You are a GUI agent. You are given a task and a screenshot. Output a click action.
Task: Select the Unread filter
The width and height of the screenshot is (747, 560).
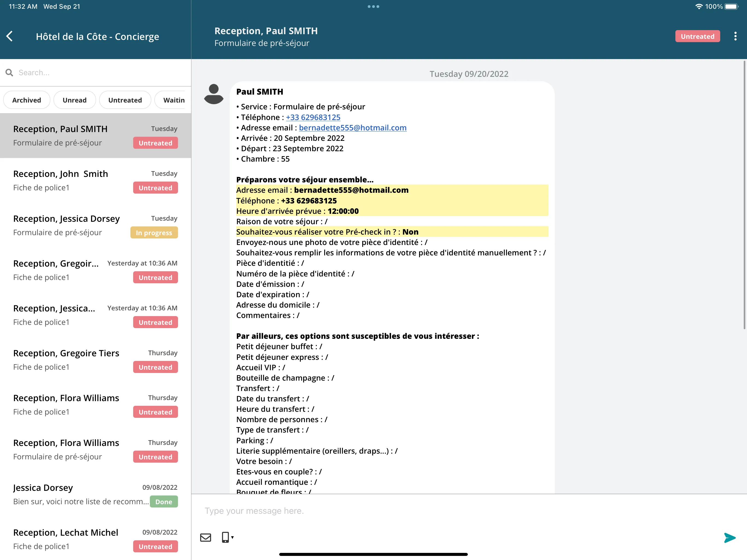tap(75, 100)
